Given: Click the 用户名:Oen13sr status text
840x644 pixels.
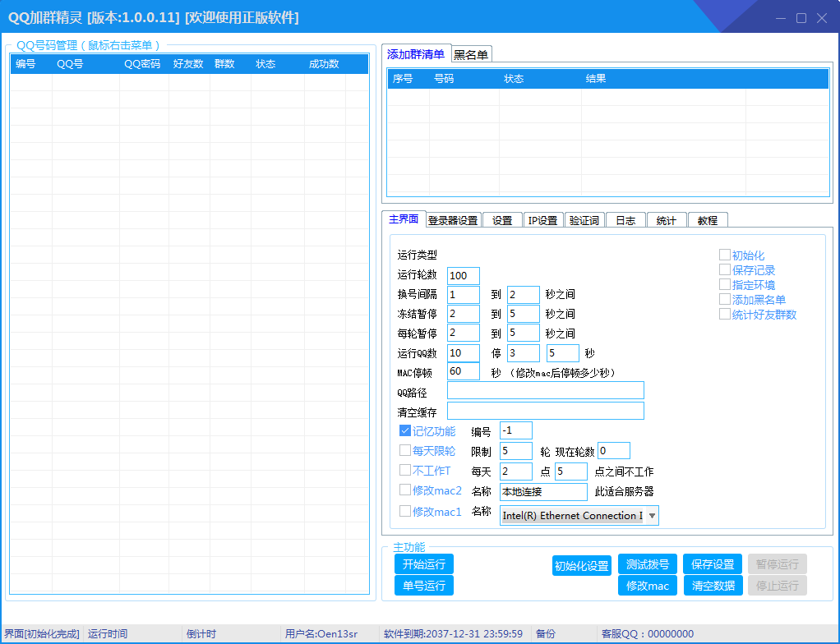Looking at the screenshot, I should click(321, 634).
